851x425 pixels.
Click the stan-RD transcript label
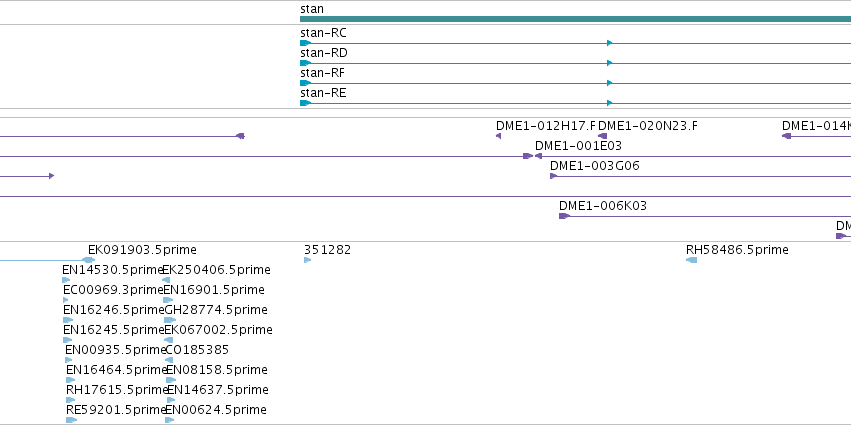click(x=324, y=53)
